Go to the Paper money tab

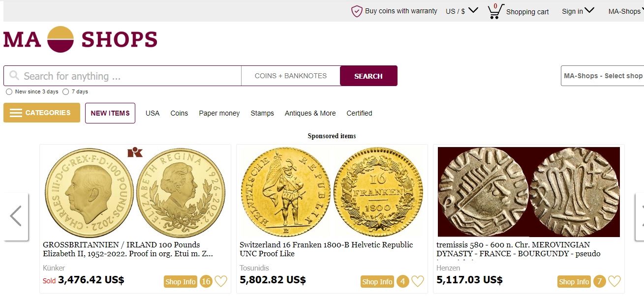219,113
